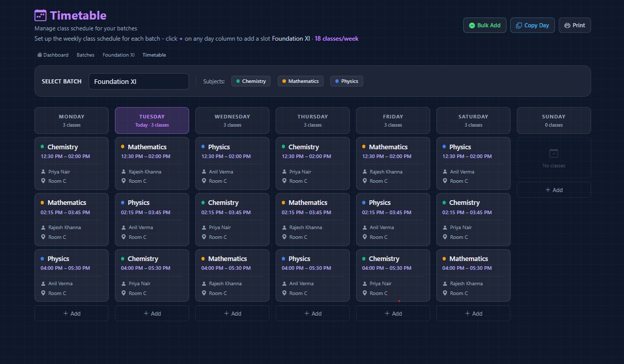Click location pin on Friday 04:00 Chemistry card
624x364 pixels.
[365, 293]
